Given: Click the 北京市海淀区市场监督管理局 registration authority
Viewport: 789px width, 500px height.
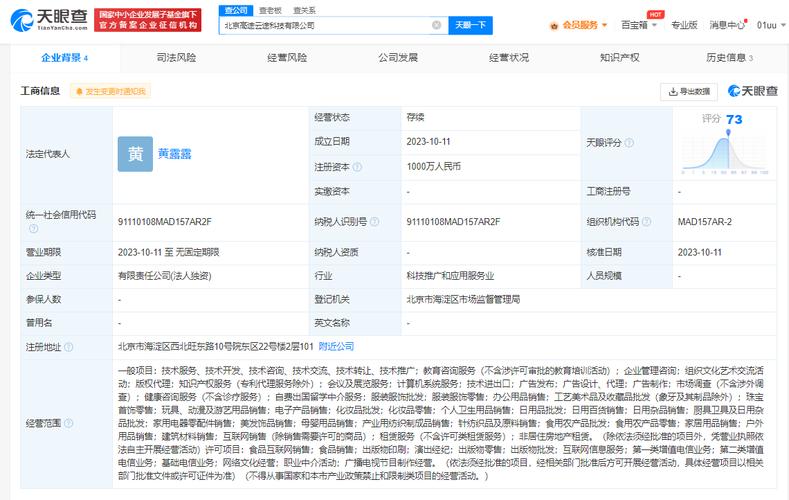Looking at the screenshot, I should (x=463, y=299).
